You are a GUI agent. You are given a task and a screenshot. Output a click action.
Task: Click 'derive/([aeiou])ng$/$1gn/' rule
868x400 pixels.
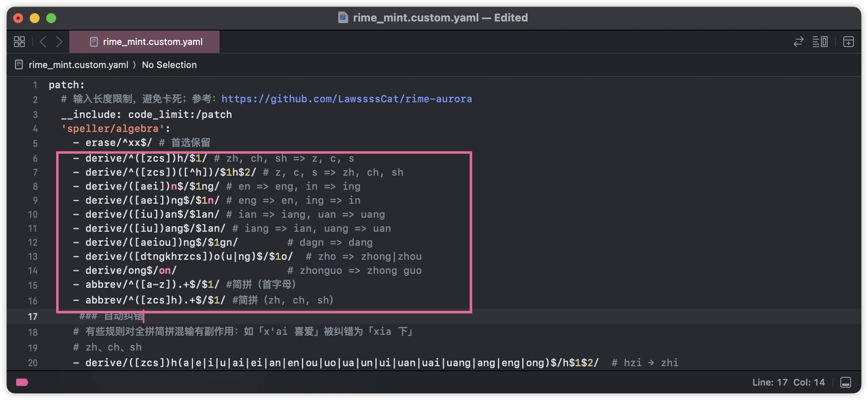click(x=161, y=242)
